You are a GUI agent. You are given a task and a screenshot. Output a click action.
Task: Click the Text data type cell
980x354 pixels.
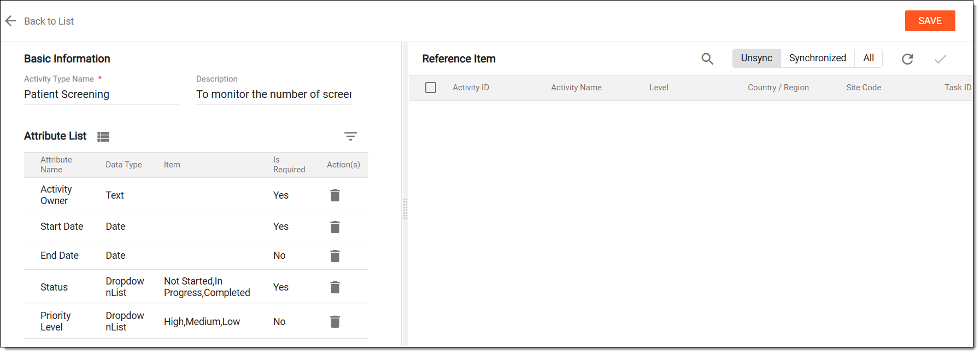(x=115, y=195)
